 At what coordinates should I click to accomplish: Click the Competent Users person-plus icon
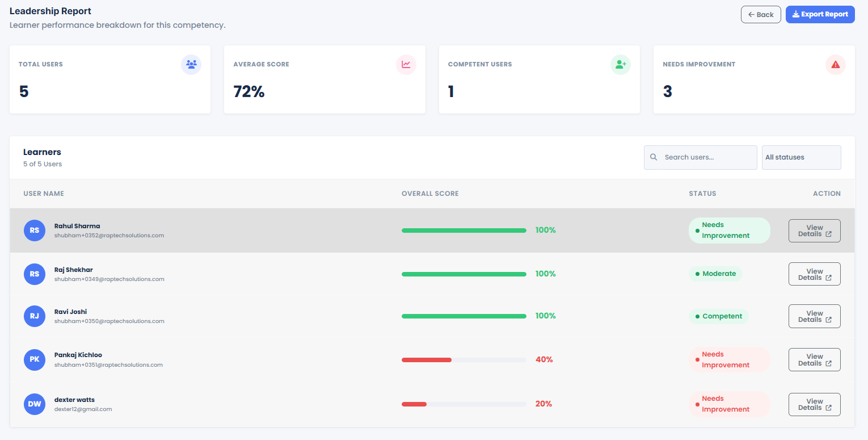click(x=621, y=64)
